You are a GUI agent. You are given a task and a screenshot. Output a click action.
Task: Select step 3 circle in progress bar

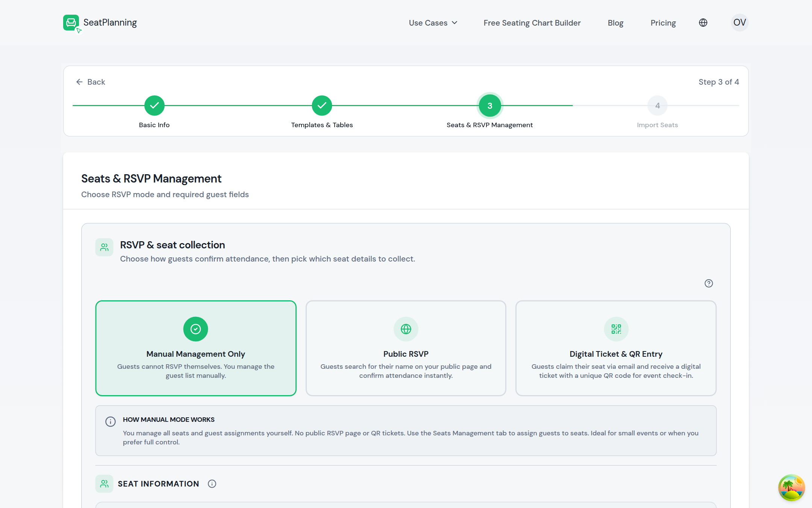pyautogui.click(x=489, y=106)
